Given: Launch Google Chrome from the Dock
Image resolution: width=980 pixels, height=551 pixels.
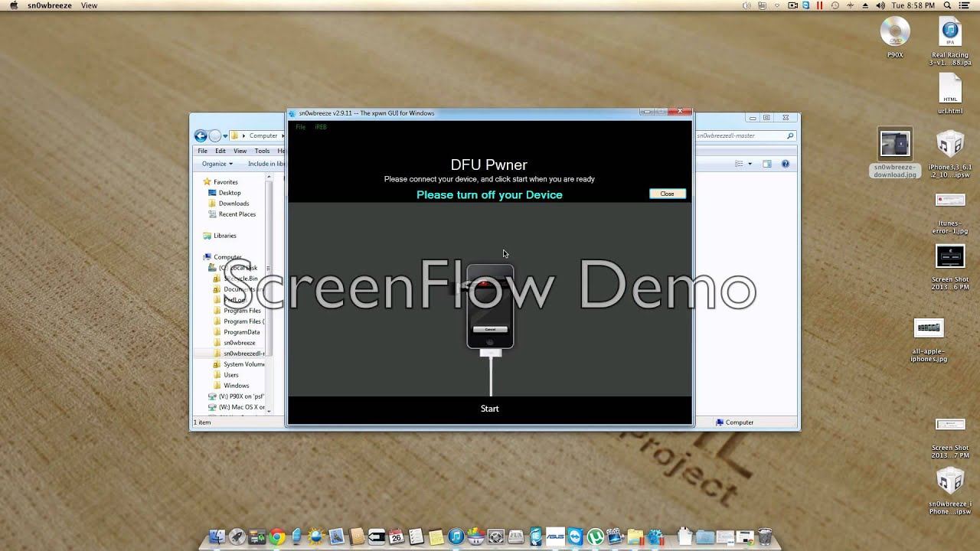Looking at the screenshot, I should 277,536.
